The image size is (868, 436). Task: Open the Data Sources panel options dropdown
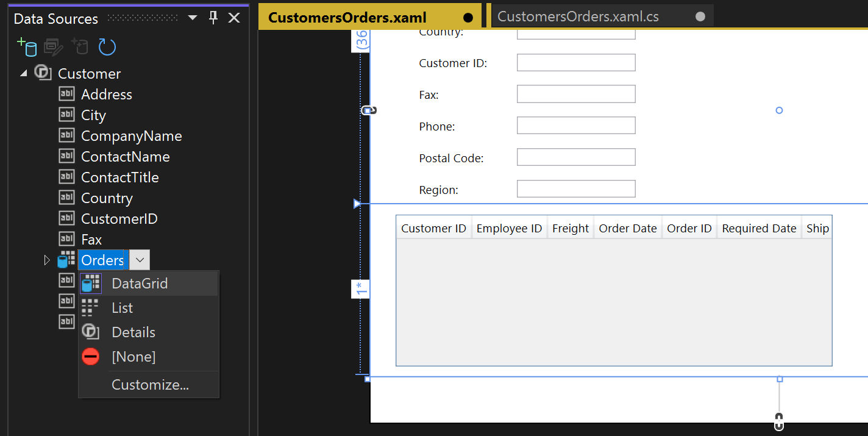pos(192,18)
